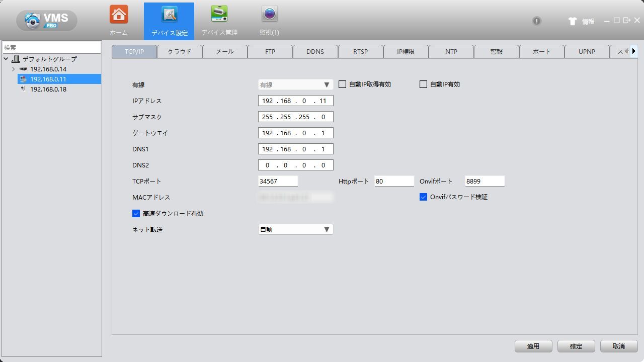Image resolution: width=644 pixels, height=362 pixels.
Task: Expand the 192.168.0.14 device node
Action: 13,69
